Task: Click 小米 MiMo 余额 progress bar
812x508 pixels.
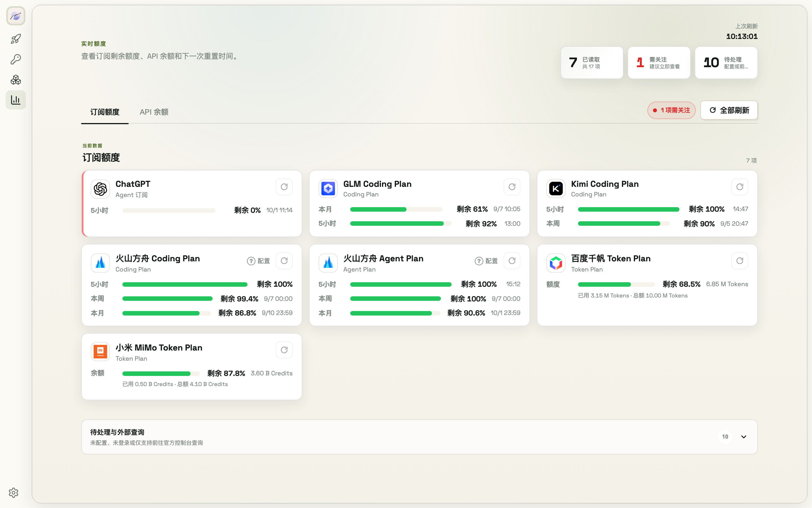Action: click(161, 374)
